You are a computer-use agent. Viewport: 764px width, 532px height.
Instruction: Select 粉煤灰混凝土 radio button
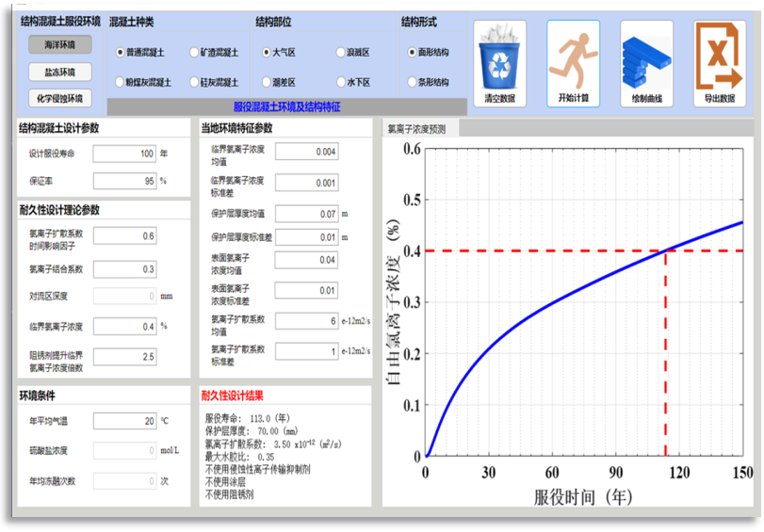pyautogui.click(x=120, y=83)
